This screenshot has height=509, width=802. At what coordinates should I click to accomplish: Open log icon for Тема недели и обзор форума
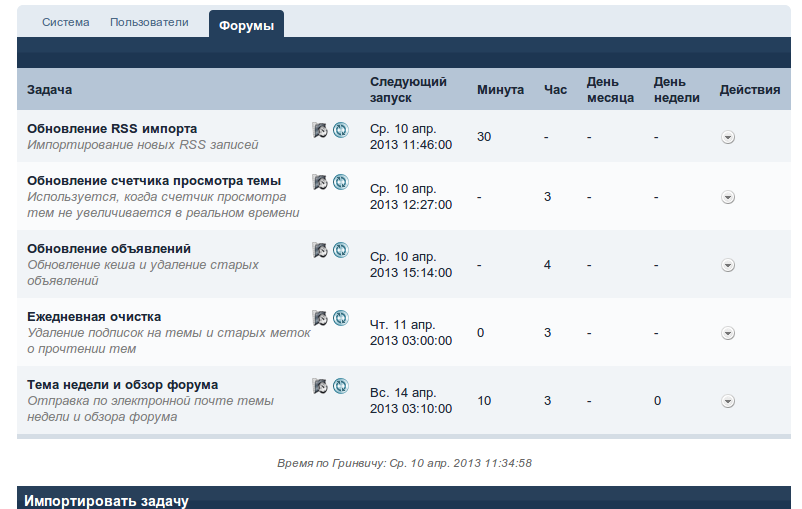(x=320, y=386)
